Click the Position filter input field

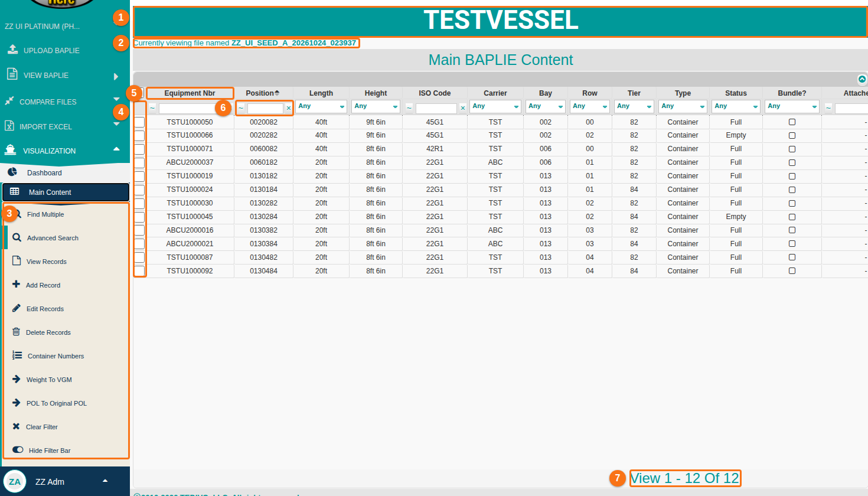265,109
